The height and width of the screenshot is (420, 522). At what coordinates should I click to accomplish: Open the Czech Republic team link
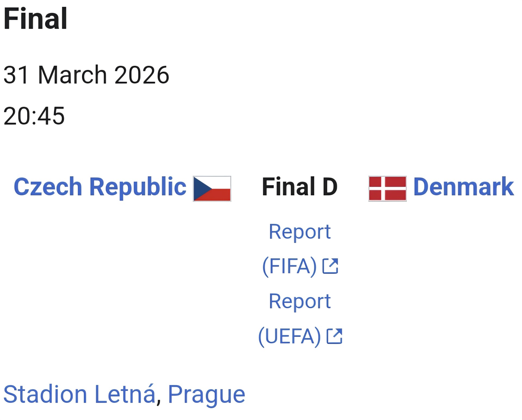pyautogui.click(x=100, y=187)
